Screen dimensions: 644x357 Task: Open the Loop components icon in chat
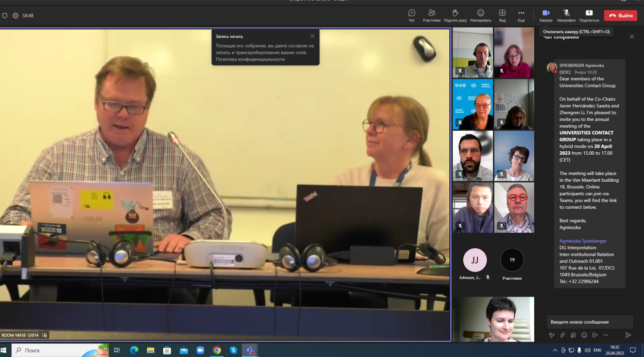(573, 335)
